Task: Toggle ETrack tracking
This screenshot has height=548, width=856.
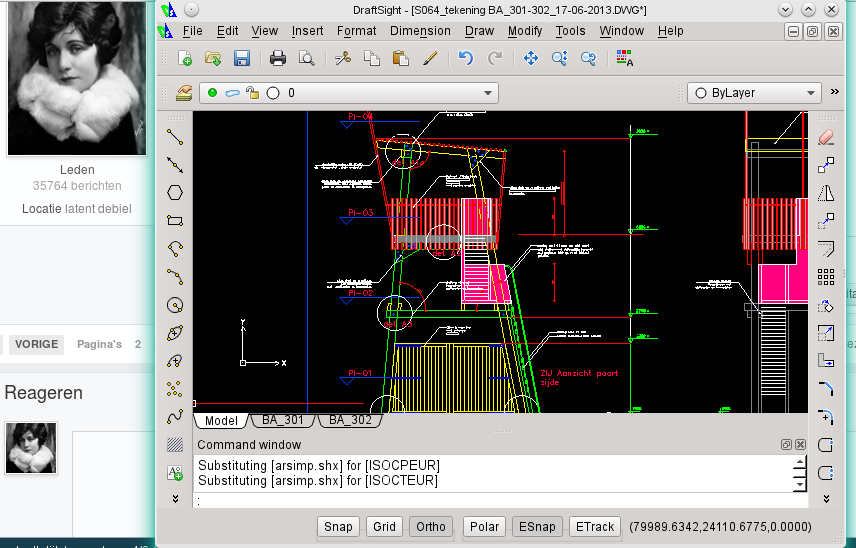Action: point(595,527)
